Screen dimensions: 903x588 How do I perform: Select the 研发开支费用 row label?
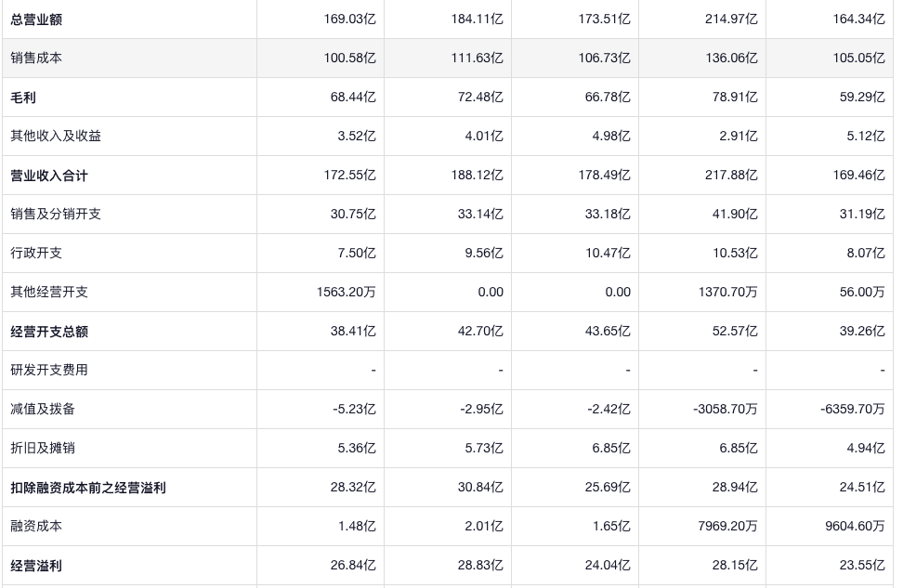(x=49, y=370)
